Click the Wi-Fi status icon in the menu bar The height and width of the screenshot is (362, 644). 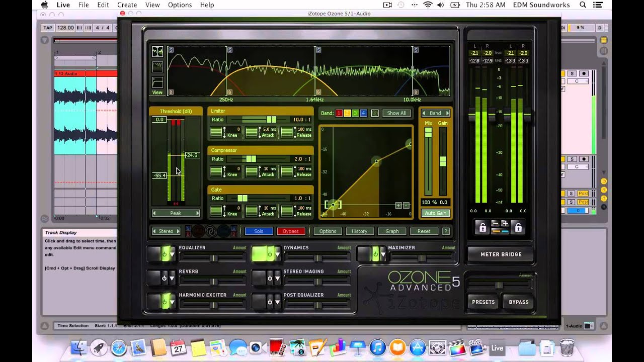[428, 5]
